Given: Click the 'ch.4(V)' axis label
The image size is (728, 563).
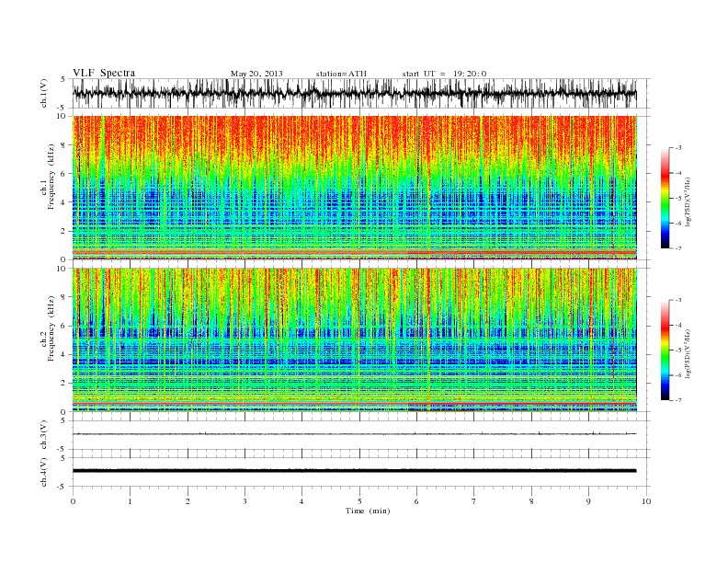Looking at the screenshot, I should click(x=44, y=472).
